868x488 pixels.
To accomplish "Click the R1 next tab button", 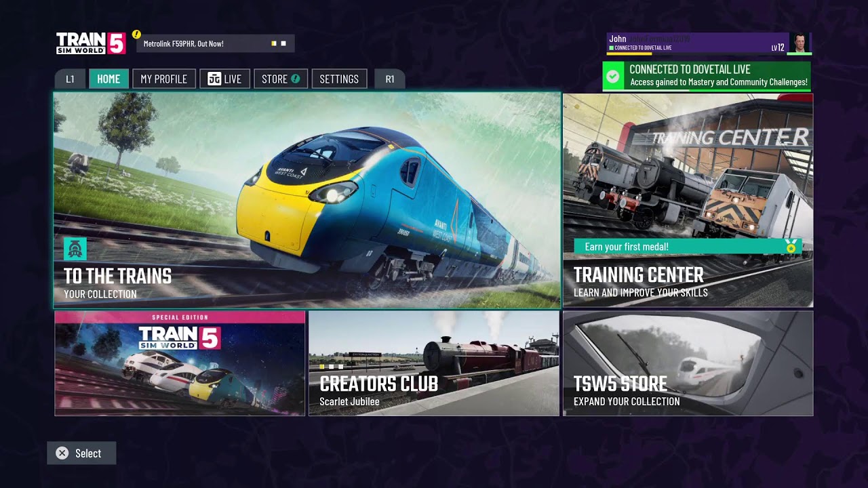I will click(389, 79).
